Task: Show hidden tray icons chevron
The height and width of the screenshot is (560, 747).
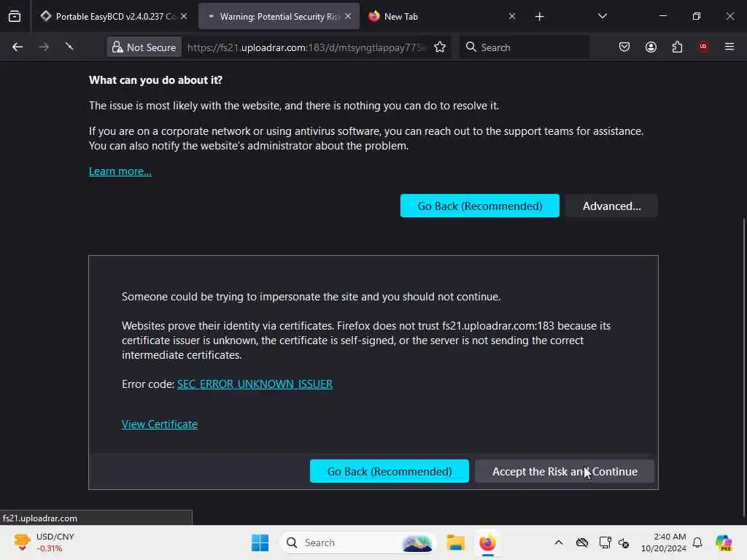Action: 558,542
